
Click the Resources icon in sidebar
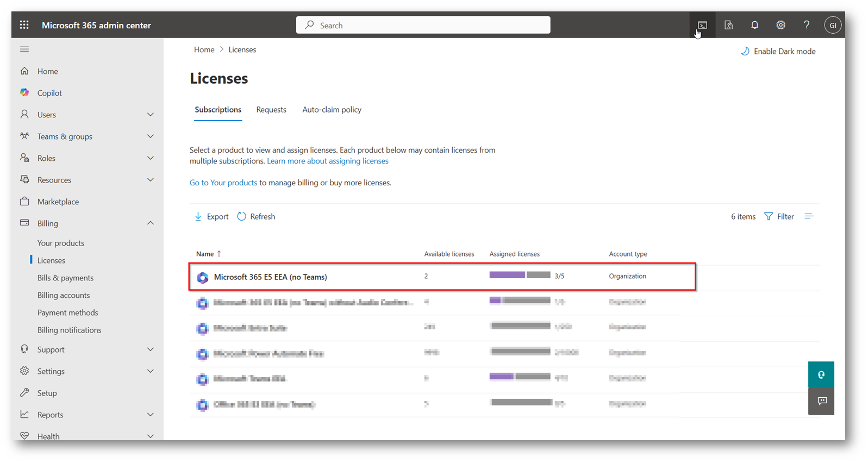click(24, 180)
